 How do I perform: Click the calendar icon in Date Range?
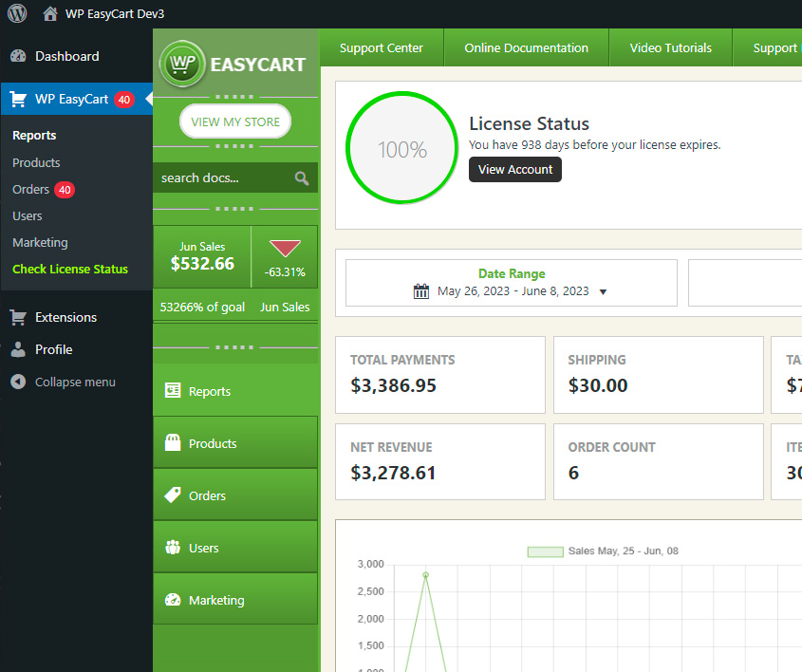(421, 291)
